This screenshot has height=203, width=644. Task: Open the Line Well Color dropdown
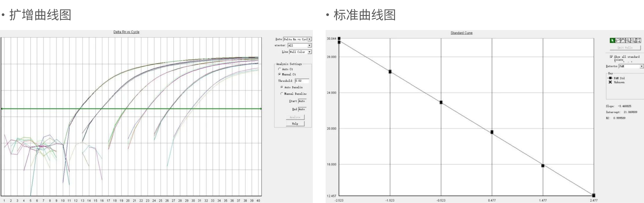point(309,52)
